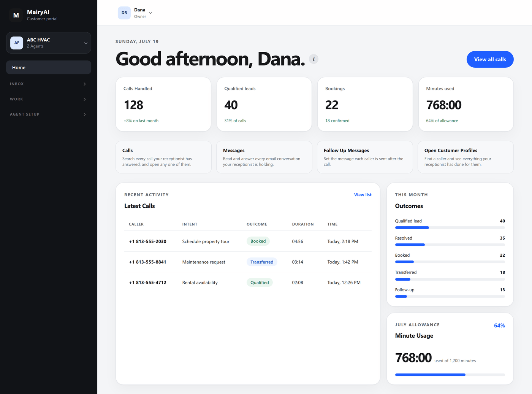Click the Minute Usage progress bar
532x394 pixels.
point(450,375)
